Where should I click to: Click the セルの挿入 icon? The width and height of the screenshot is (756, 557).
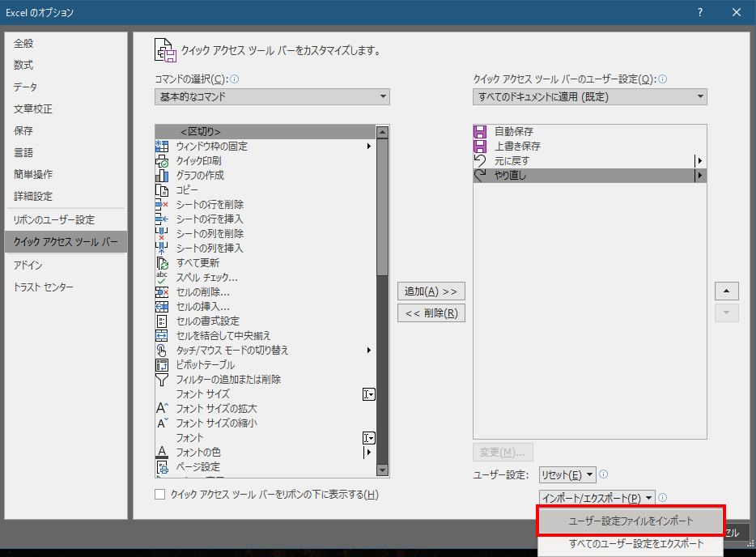point(162,306)
